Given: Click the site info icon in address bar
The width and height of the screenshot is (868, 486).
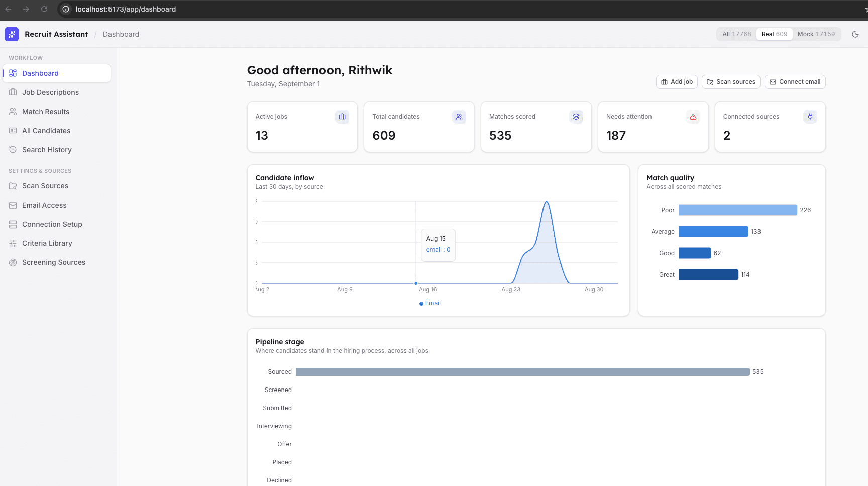Looking at the screenshot, I should [x=66, y=9].
